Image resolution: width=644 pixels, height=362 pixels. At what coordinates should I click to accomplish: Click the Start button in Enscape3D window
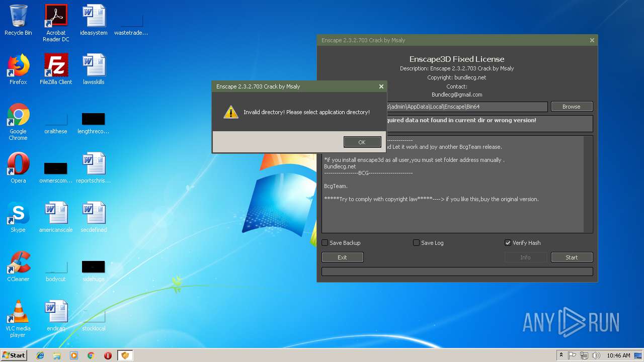coord(572,257)
